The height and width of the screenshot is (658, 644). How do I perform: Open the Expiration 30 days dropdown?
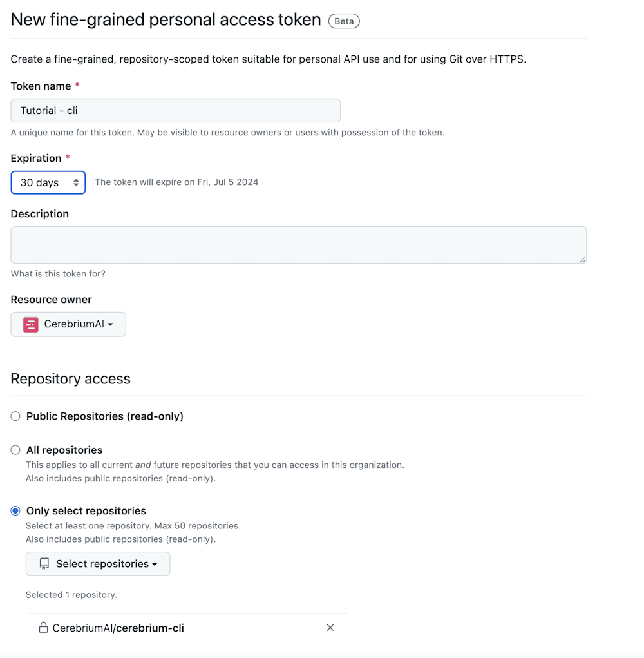pos(48,182)
